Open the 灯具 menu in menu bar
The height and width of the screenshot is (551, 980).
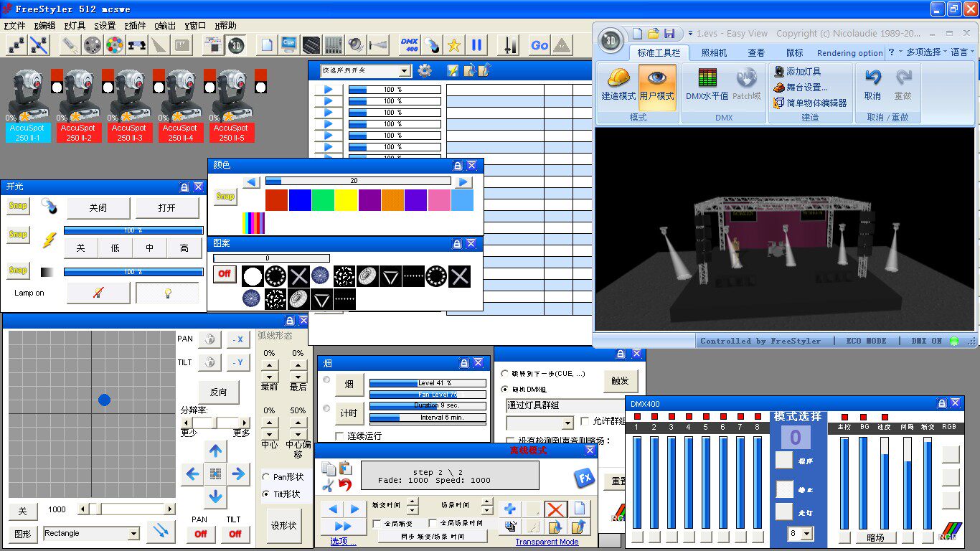click(75, 25)
